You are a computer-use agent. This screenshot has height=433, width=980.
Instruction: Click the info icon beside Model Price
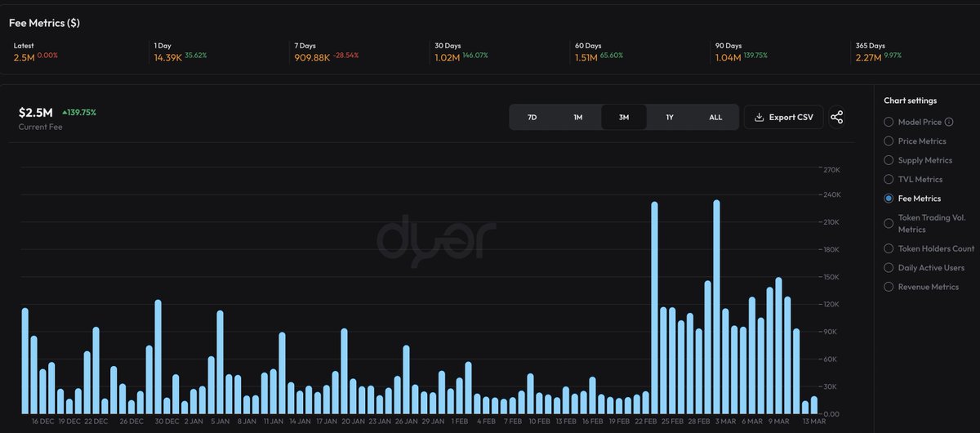[x=949, y=123]
